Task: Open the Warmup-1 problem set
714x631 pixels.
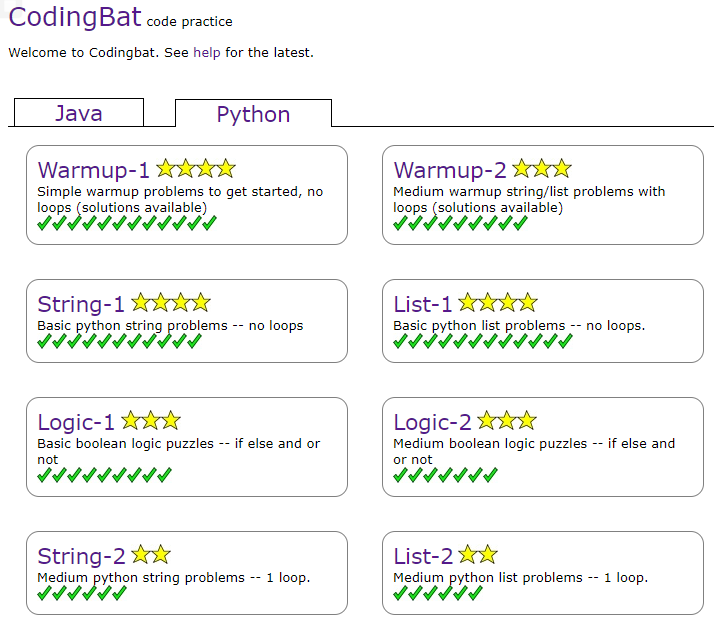Action: 93,170
